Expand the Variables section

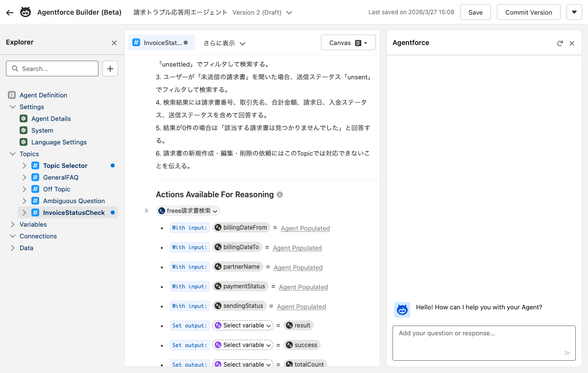33,224
